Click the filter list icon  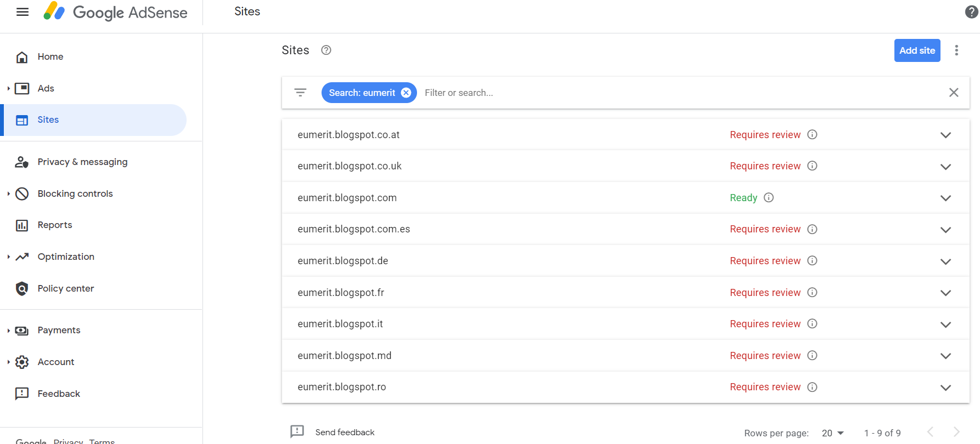(x=300, y=93)
